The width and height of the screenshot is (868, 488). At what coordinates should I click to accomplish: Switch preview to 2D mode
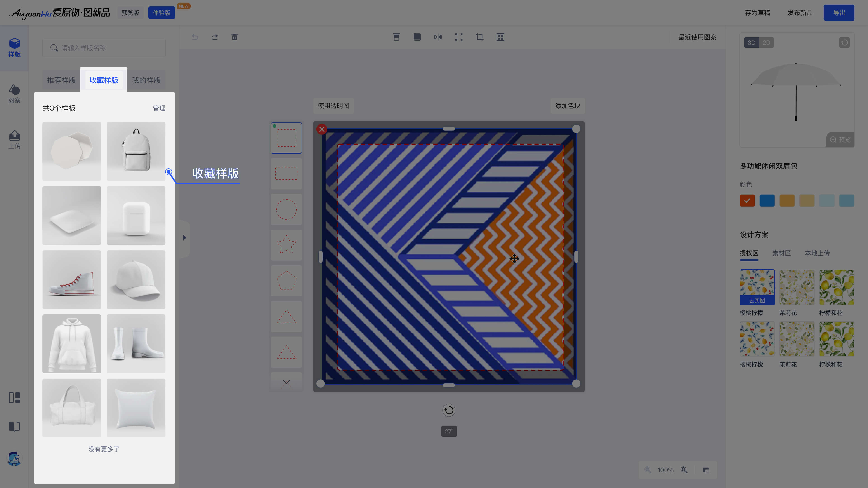(766, 43)
